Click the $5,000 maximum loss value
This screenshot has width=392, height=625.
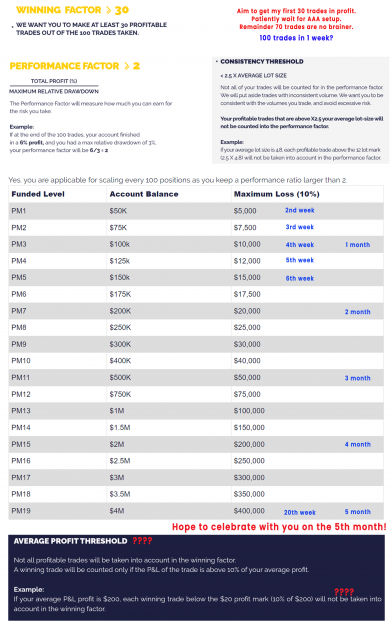(245, 211)
